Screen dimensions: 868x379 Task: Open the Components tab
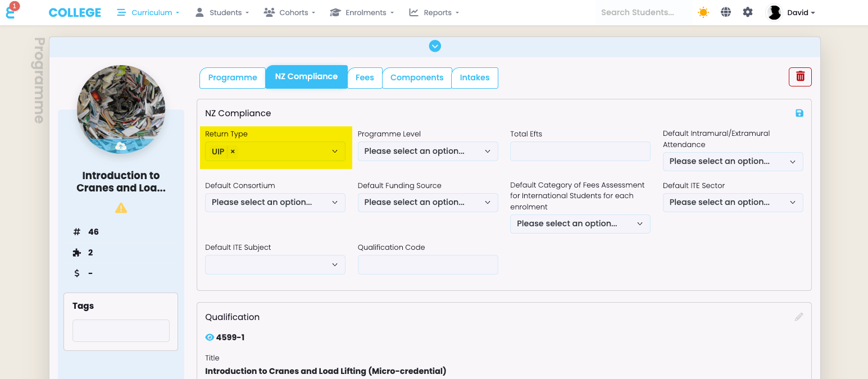(x=417, y=77)
